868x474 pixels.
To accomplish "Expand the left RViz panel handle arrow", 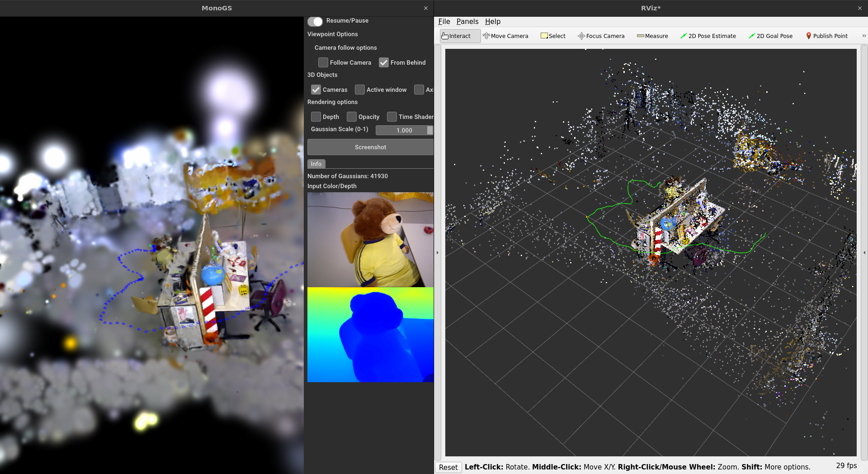I will 437,252.
